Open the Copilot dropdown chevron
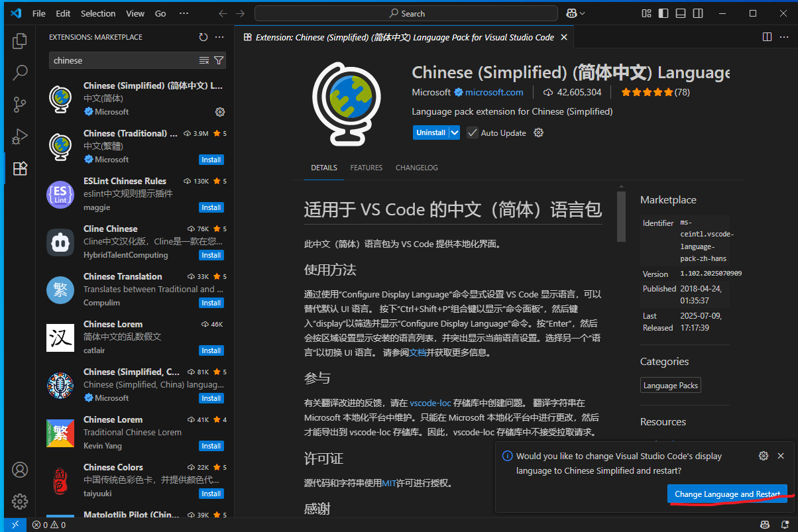Viewport: 798px width, 532px height. tap(583, 13)
